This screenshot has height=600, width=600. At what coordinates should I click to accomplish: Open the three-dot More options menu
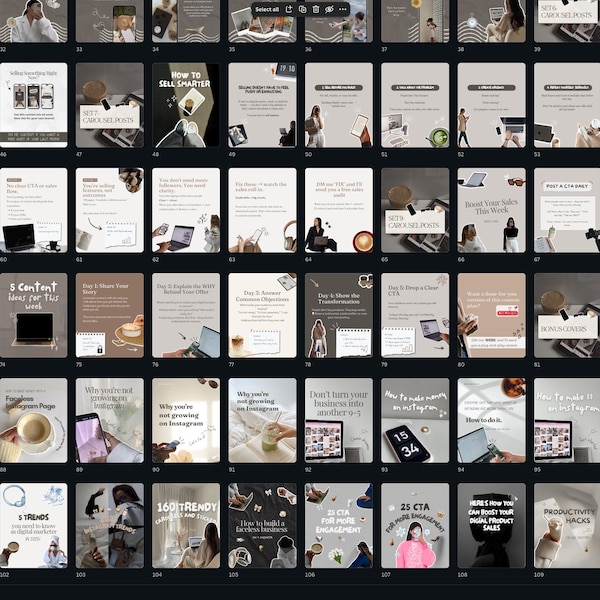coord(342,9)
